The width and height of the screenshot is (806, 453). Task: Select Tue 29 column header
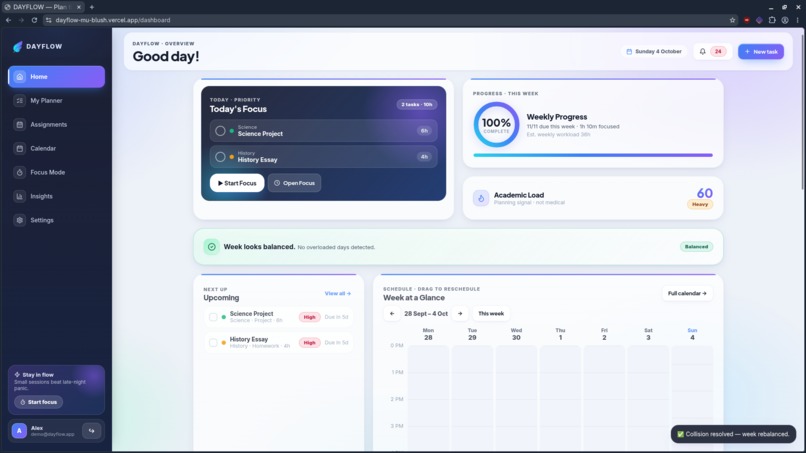(472, 334)
